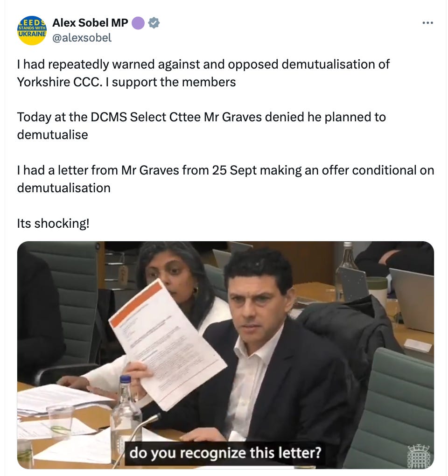Click the Parliament portcullis watermark logo

[x=419, y=456]
